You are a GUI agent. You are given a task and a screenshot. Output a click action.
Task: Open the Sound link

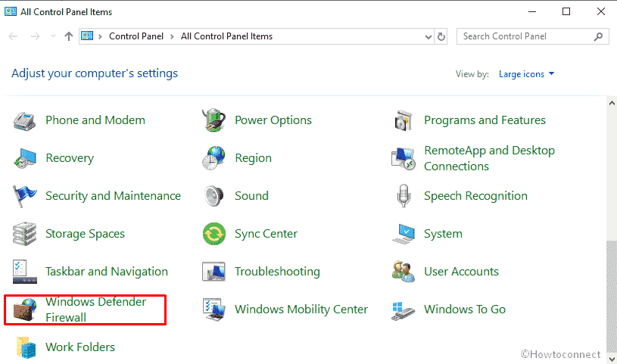[x=251, y=196]
